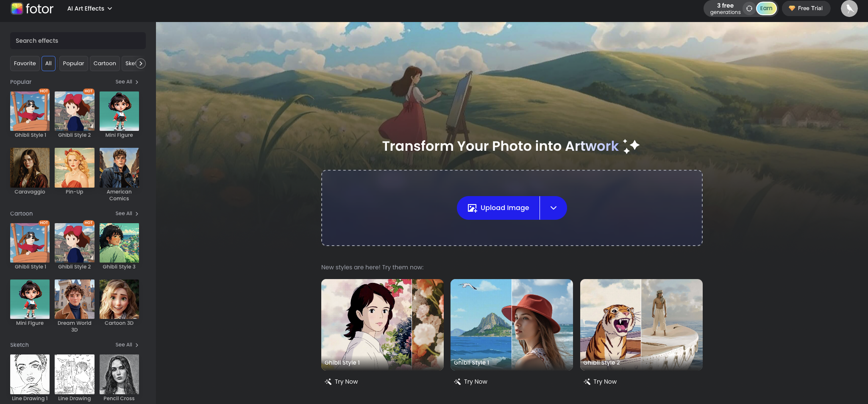The height and width of the screenshot is (404, 868).
Task: Open the Ghibli Style 2 tiger preview card
Action: (641, 325)
